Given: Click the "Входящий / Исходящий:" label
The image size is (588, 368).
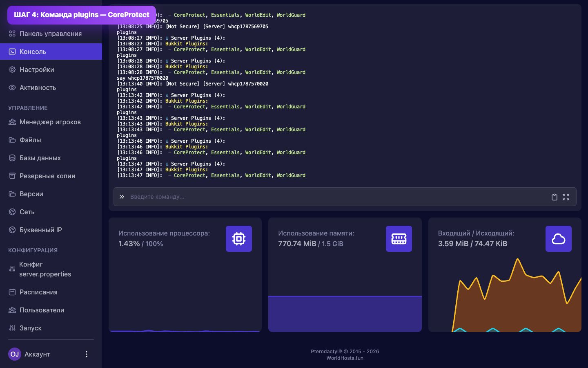Looking at the screenshot, I should [476, 233].
